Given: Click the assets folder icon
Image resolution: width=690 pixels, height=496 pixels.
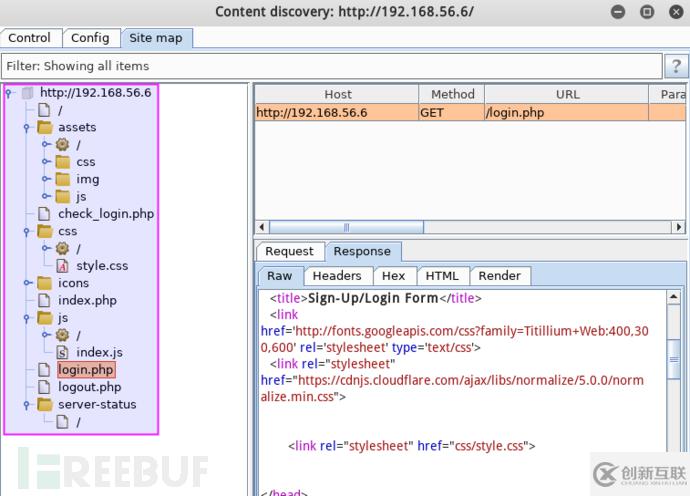Looking at the screenshot, I should [x=45, y=127].
